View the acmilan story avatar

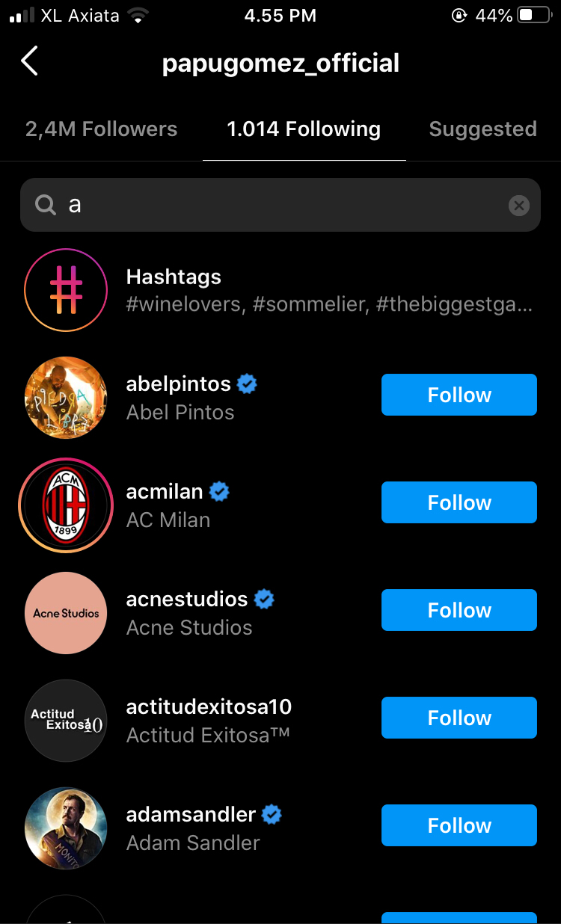pos(66,505)
